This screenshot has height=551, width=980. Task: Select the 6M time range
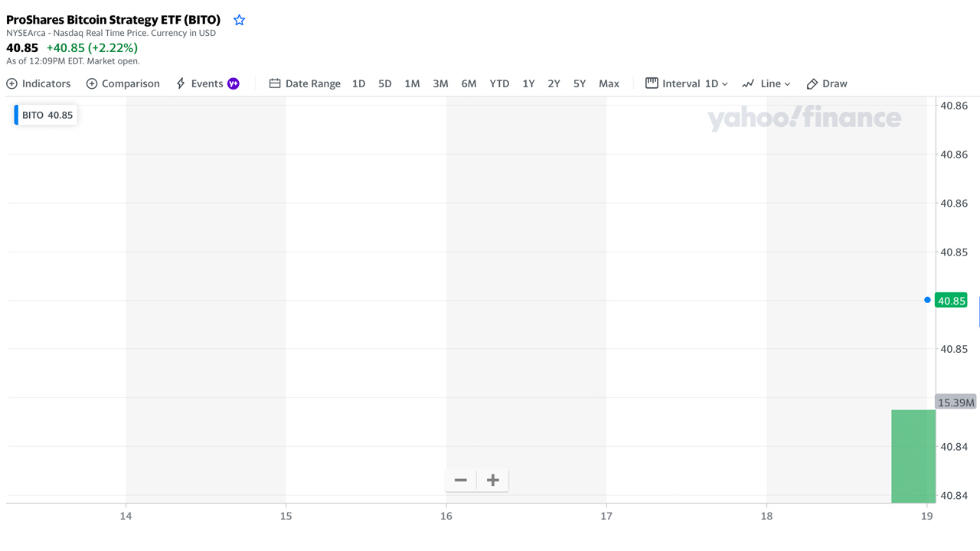(469, 83)
